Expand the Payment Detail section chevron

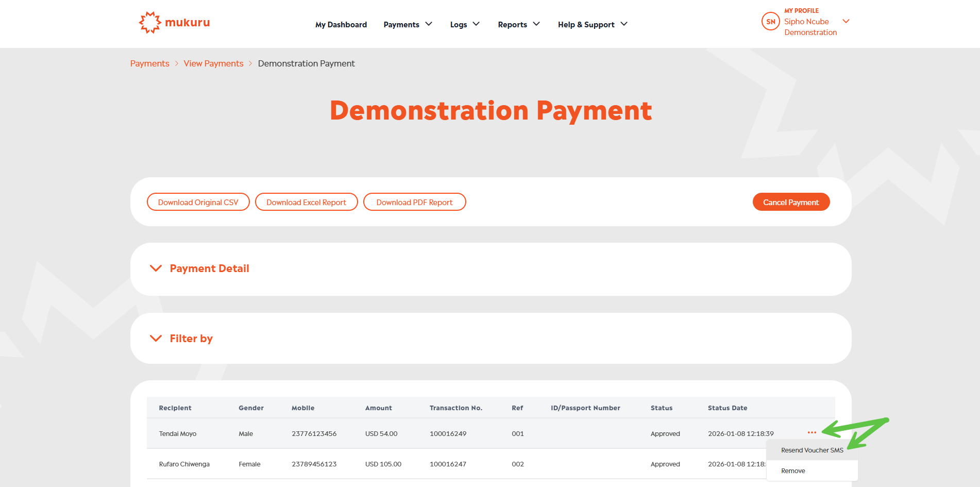click(x=156, y=268)
